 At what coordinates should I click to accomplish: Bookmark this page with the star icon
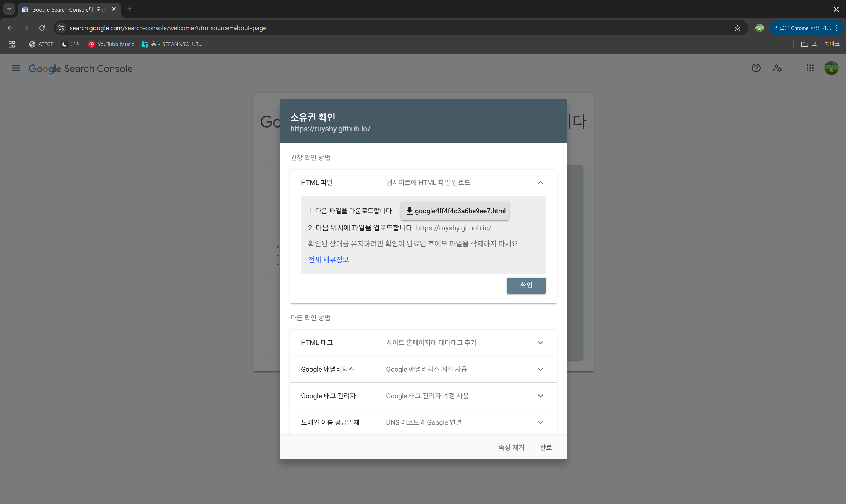pos(737,28)
